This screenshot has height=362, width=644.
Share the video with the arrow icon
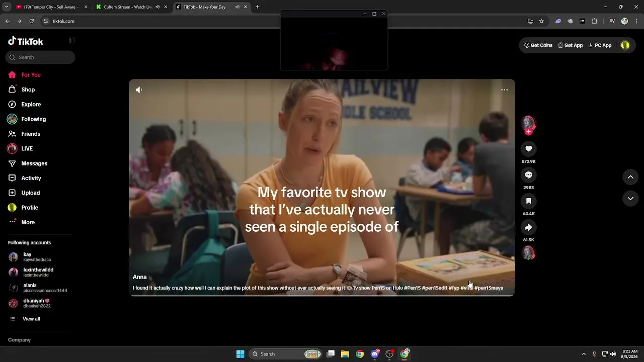click(528, 227)
